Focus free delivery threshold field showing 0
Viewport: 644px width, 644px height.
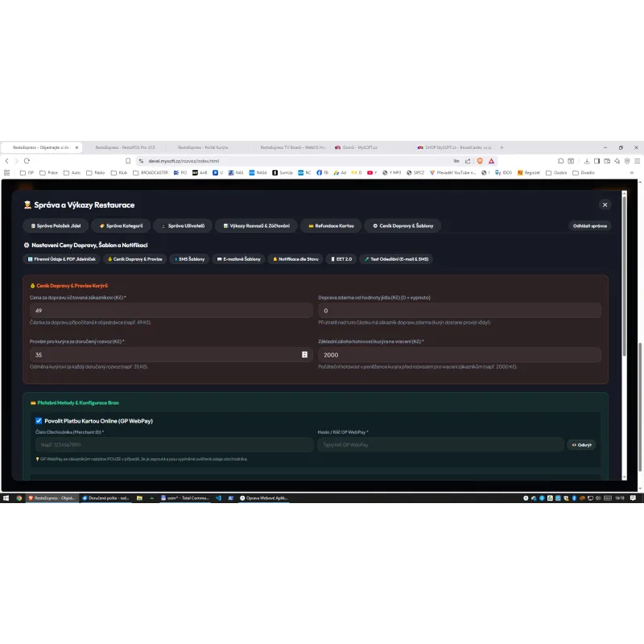coord(460,311)
